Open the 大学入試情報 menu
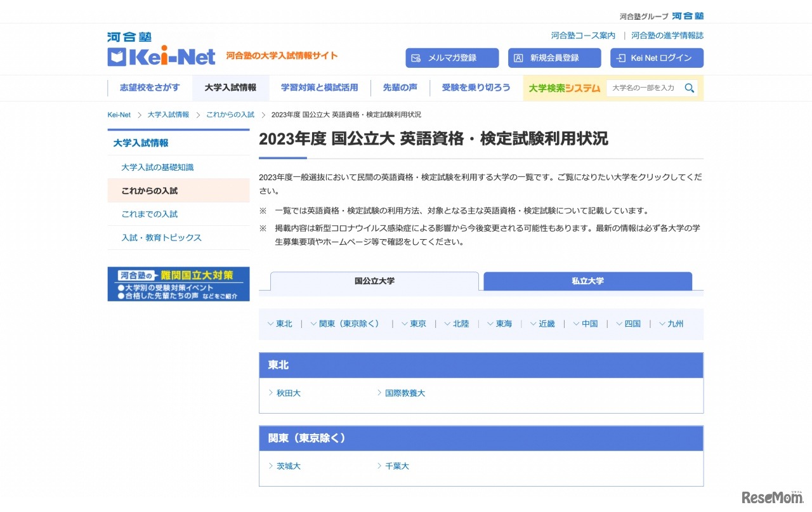The image size is (812, 512). pyautogui.click(x=230, y=88)
